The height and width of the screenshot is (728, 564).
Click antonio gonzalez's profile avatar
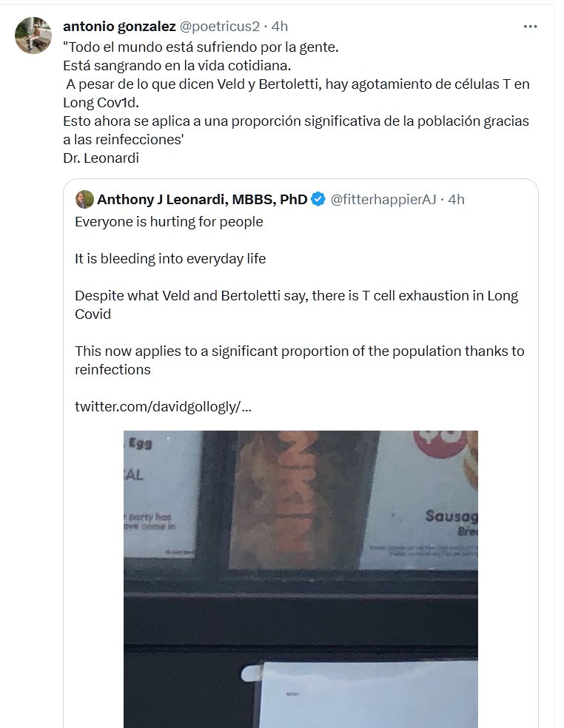pyautogui.click(x=33, y=36)
